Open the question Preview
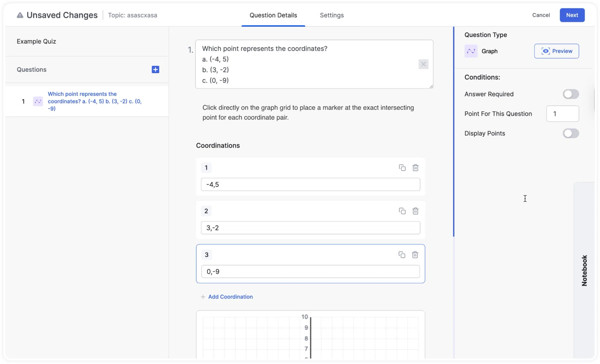Image resolution: width=600 pixels, height=364 pixels. 556,51
